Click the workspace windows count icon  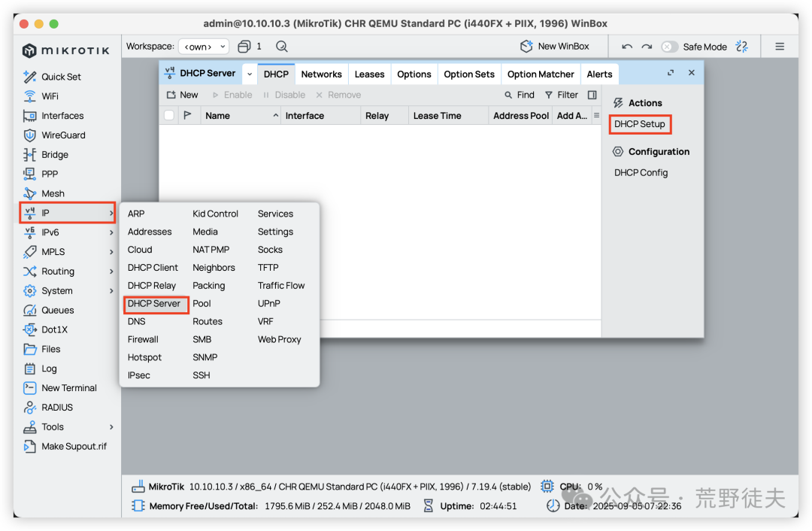(244, 47)
